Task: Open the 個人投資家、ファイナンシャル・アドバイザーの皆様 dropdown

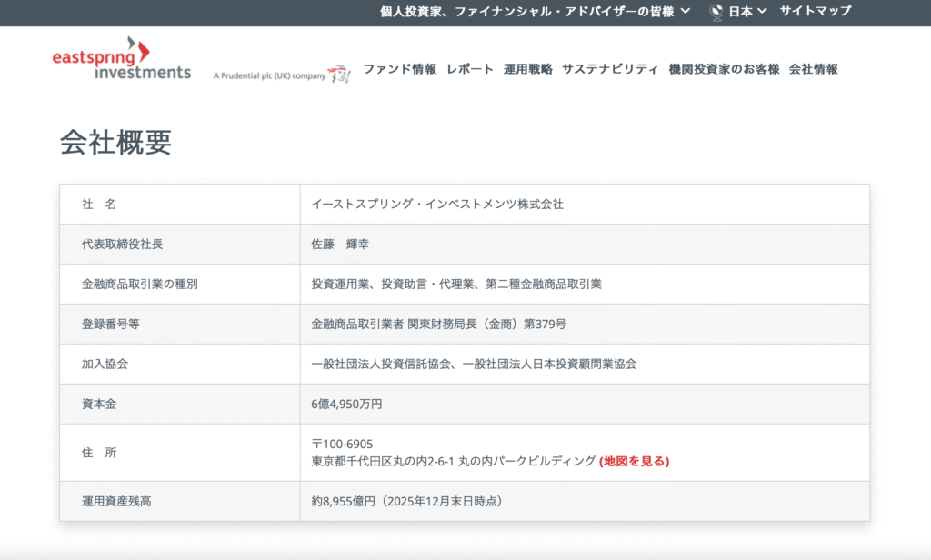Action: point(535,11)
